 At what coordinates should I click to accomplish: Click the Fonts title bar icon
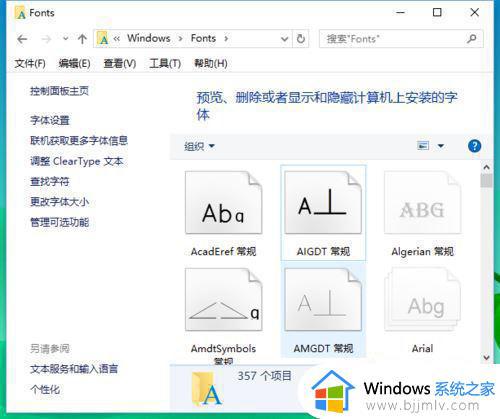[x=21, y=13]
